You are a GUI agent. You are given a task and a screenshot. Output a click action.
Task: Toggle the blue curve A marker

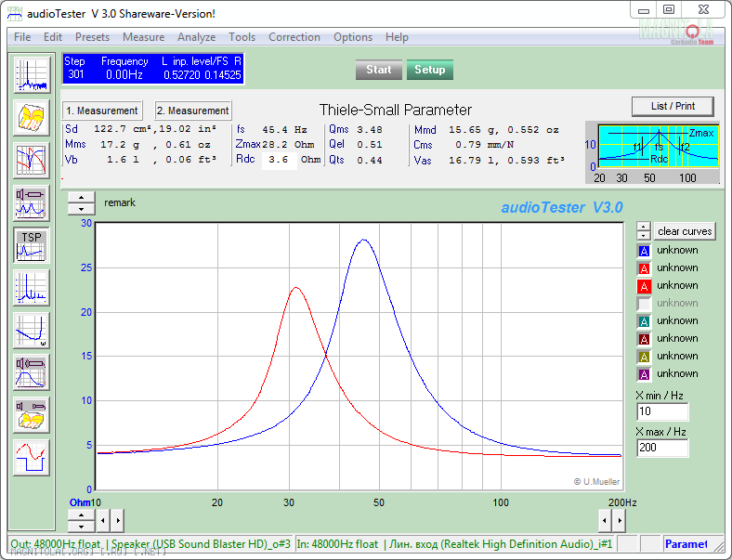point(644,251)
